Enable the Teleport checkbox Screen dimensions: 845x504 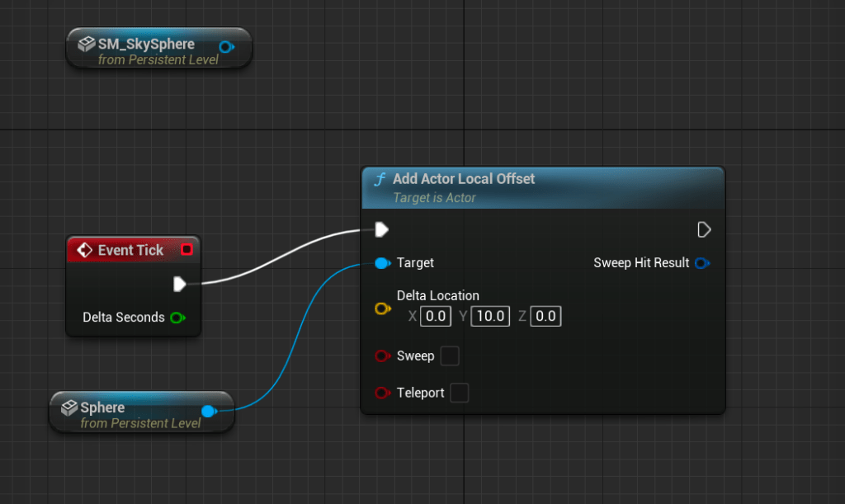pyautogui.click(x=460, y=393)
